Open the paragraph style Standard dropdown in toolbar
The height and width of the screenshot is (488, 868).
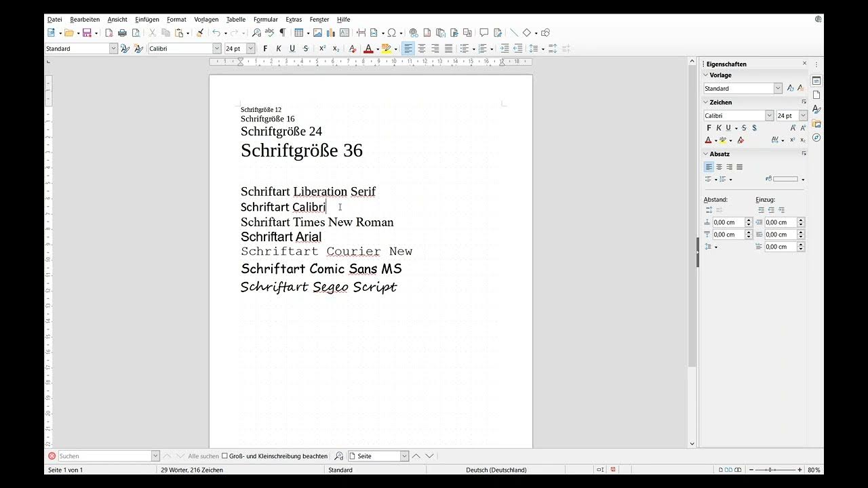[x=113, y=49]
